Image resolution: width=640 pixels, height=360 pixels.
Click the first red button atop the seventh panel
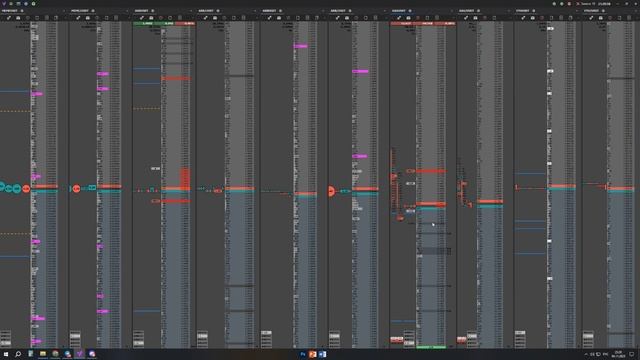[x=401, y=24]
